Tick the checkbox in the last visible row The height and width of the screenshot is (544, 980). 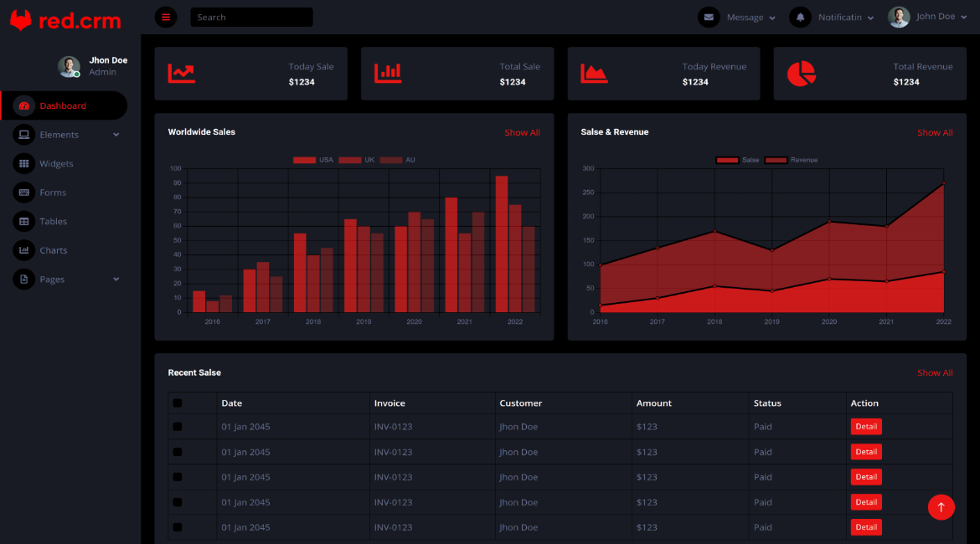point(178,527)
